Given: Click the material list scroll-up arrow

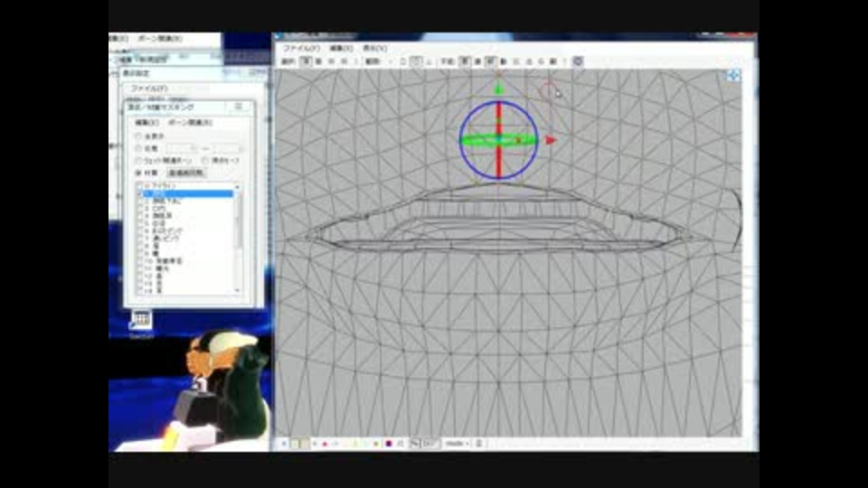Looking at the screenshot, I should point(238,187).
